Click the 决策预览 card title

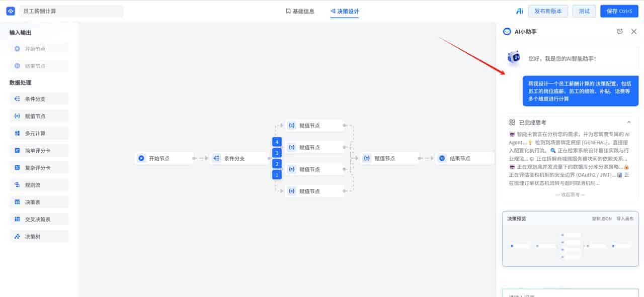click(x=516, y=219)
